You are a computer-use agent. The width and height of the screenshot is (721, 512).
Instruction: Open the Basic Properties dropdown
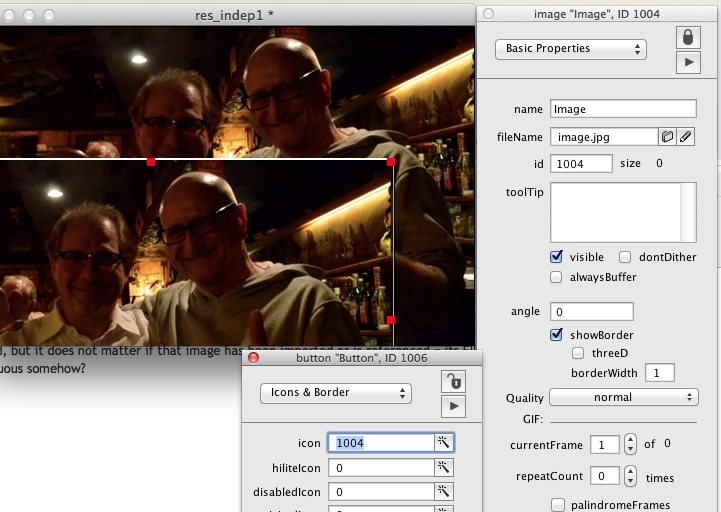coord(571,49)
